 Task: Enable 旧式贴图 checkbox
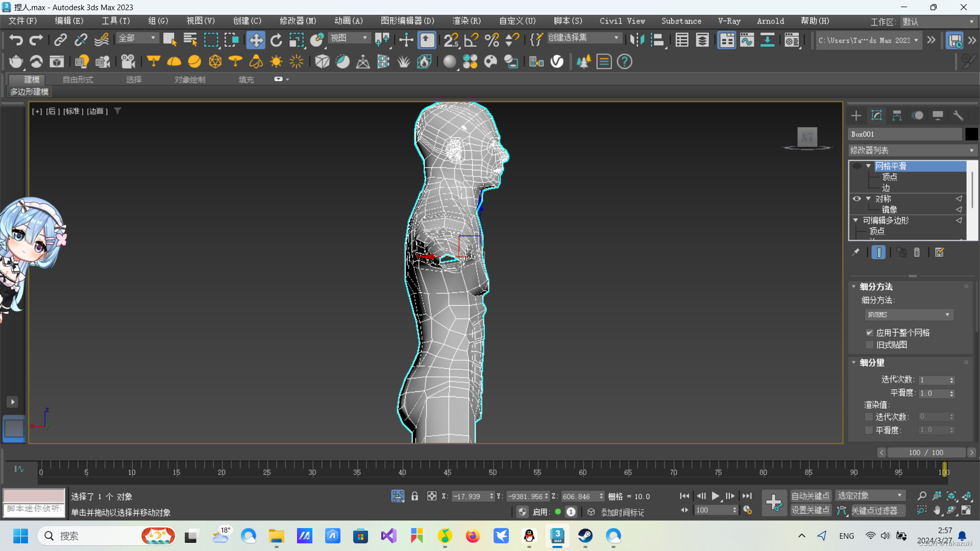pyautogui.click(x=869, y=345)
